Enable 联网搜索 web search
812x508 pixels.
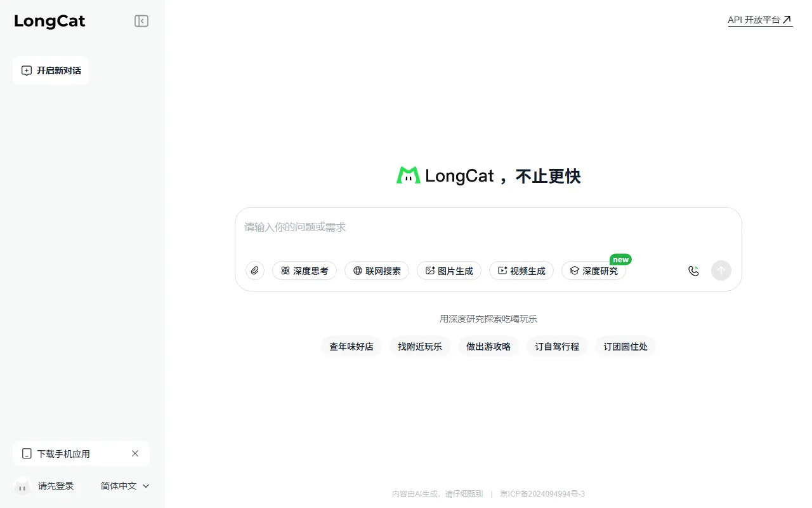tap(377, 271)
